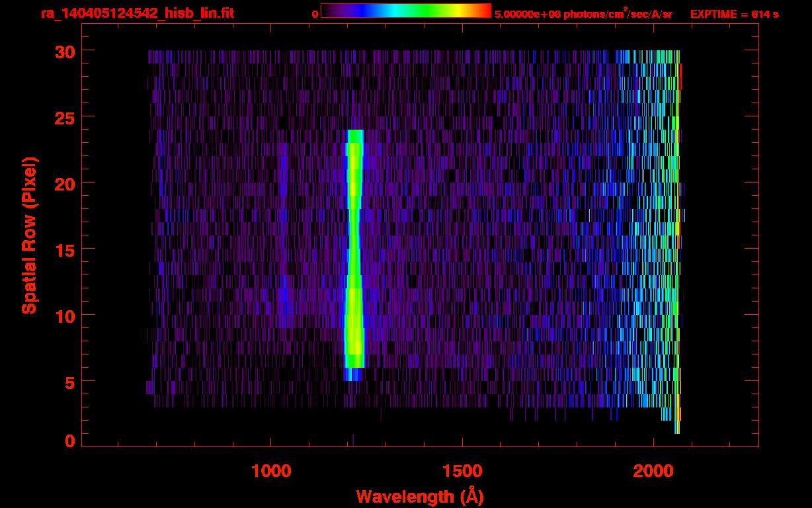Image resolution: width=812 pixels, height=508 pixels.
Task: Click the x-axis tick label 1500
Action: click(462, 471)
